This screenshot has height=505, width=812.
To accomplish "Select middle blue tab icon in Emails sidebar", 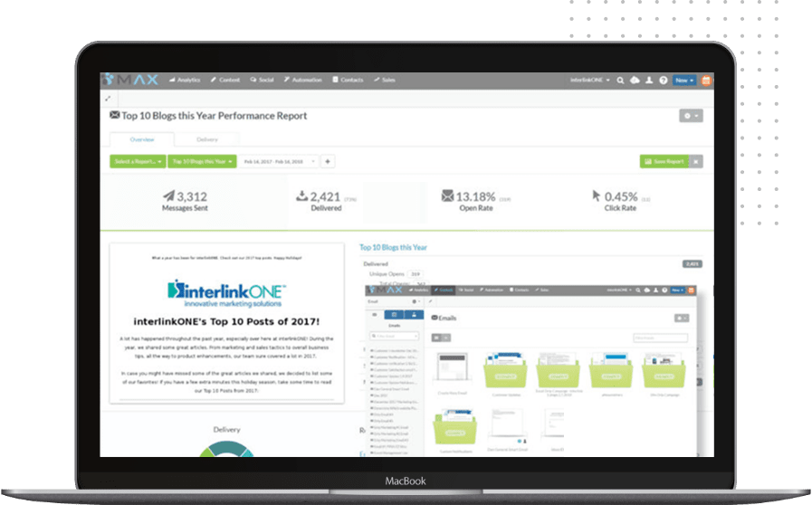I will pyautogui.click(x=394, y=315).
